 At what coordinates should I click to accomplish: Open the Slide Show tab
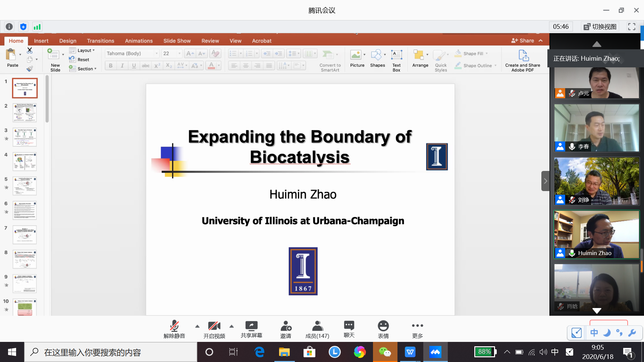tap(177, 41)
